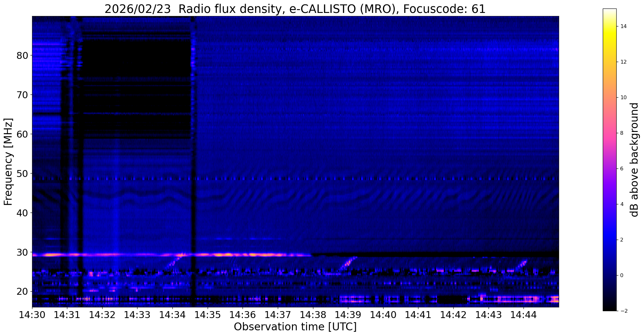Click the colorbar tick label 6
This screenshot has height=336, width=644.
tap(621, 169)
